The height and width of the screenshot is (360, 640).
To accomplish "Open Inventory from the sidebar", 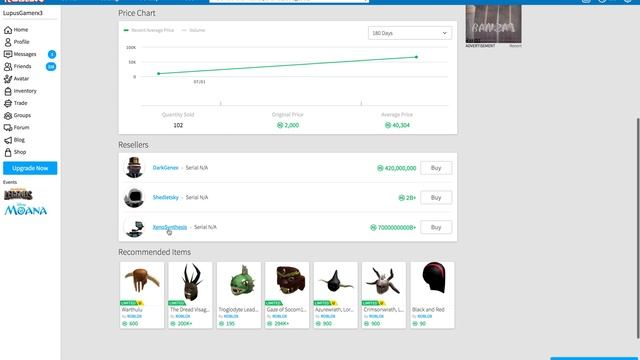I will (20, 91).
